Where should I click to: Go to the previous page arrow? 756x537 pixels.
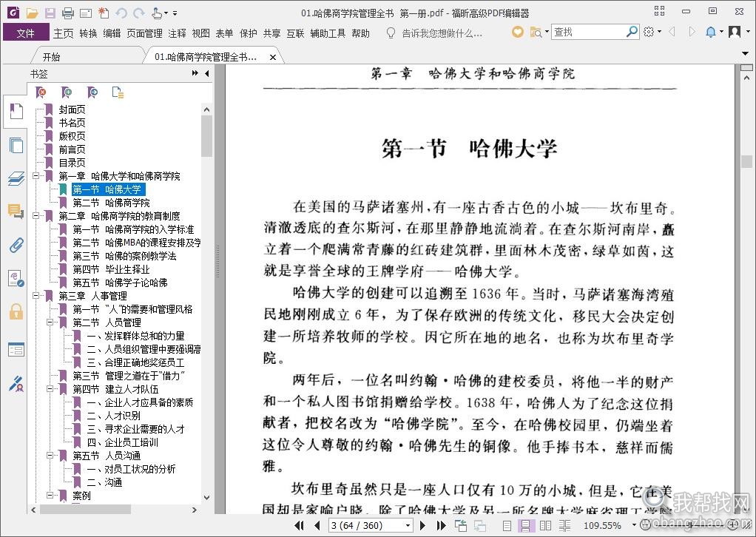point(317,525)
